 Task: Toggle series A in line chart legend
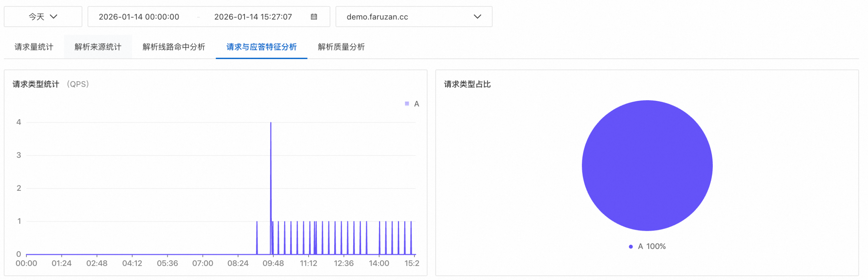[412, 104]
